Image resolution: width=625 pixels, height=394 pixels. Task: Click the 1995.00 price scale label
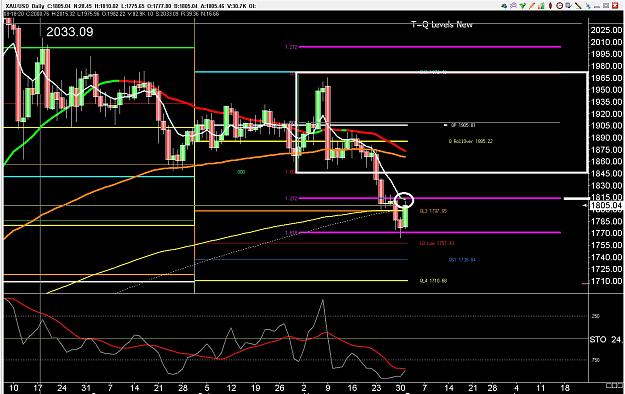[x=607, y=54]
